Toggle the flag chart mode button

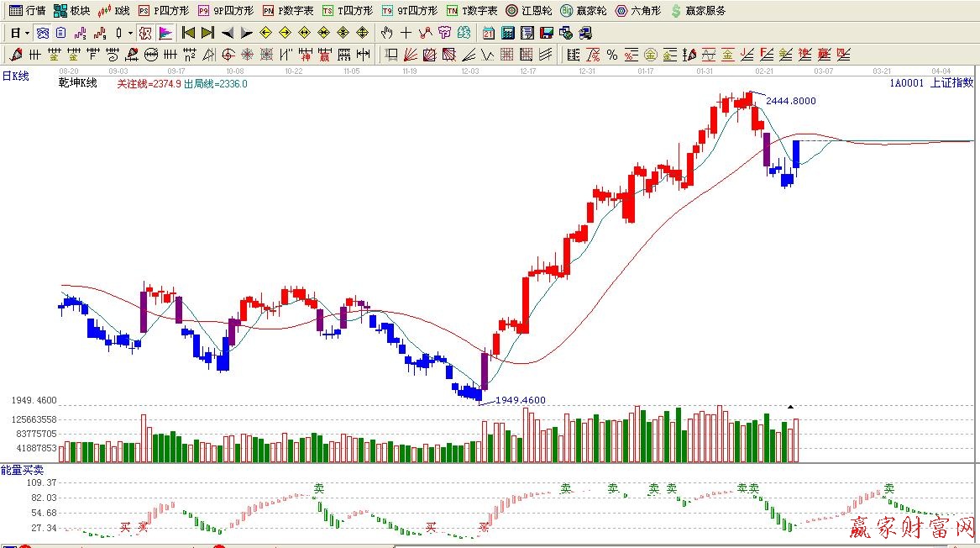[x=165, y=33]
